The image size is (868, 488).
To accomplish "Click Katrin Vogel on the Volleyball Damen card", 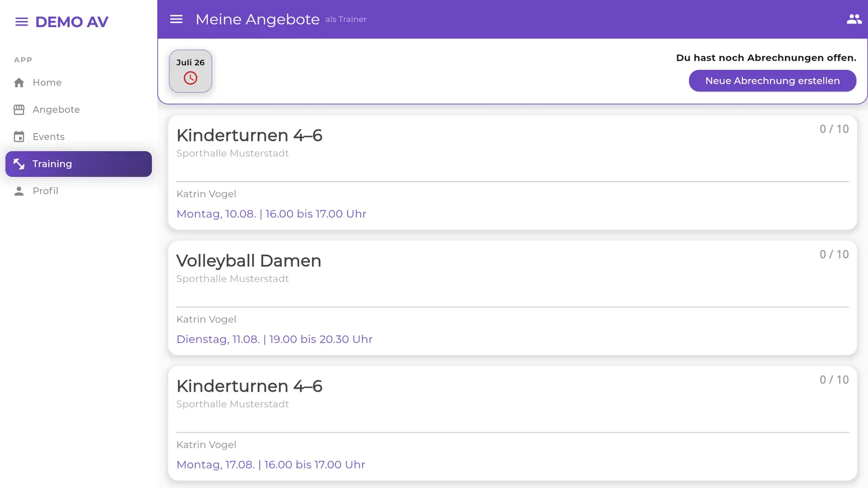I will pos(206,319).
